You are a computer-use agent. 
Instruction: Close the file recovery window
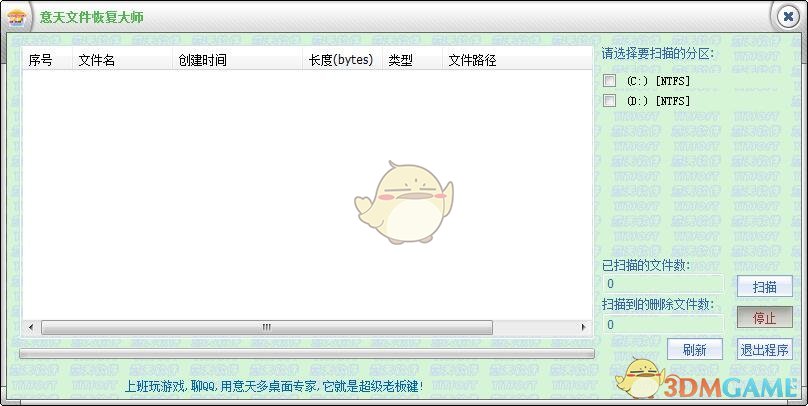(x=787, y=16)
